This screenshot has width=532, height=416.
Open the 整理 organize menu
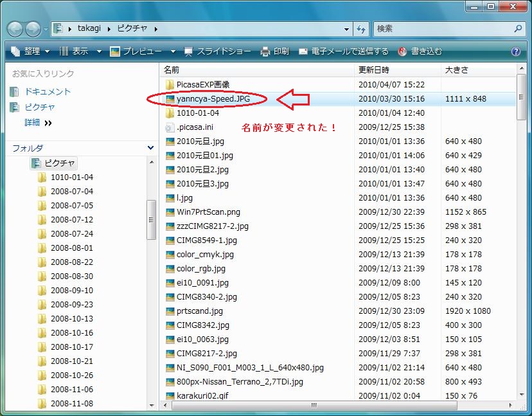(x=30, y=51)
